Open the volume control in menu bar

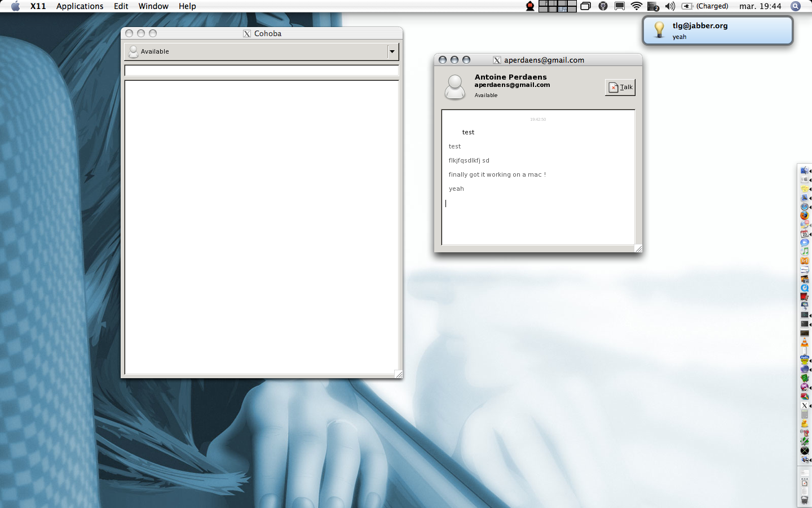pos(670,6)
